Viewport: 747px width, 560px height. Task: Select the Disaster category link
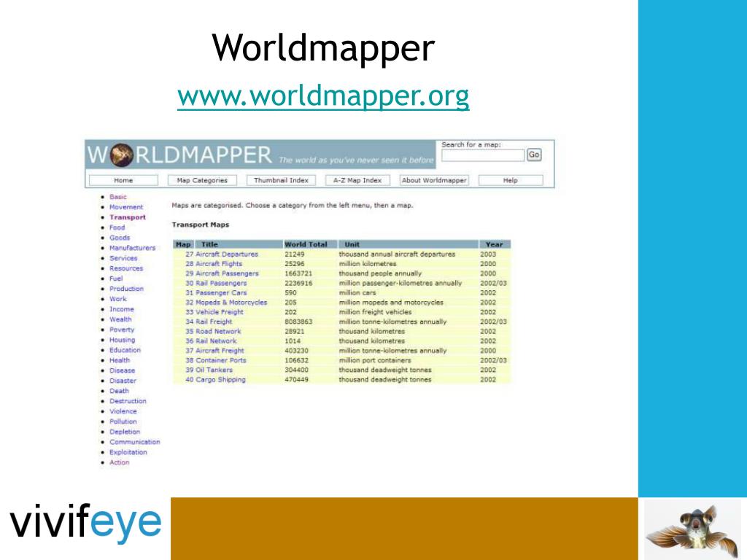tap(123, 381)
